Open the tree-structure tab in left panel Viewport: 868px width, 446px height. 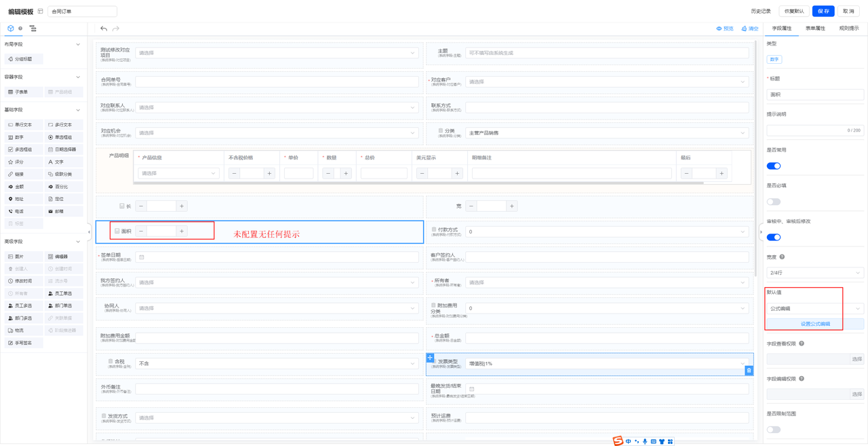click(33, 29)
